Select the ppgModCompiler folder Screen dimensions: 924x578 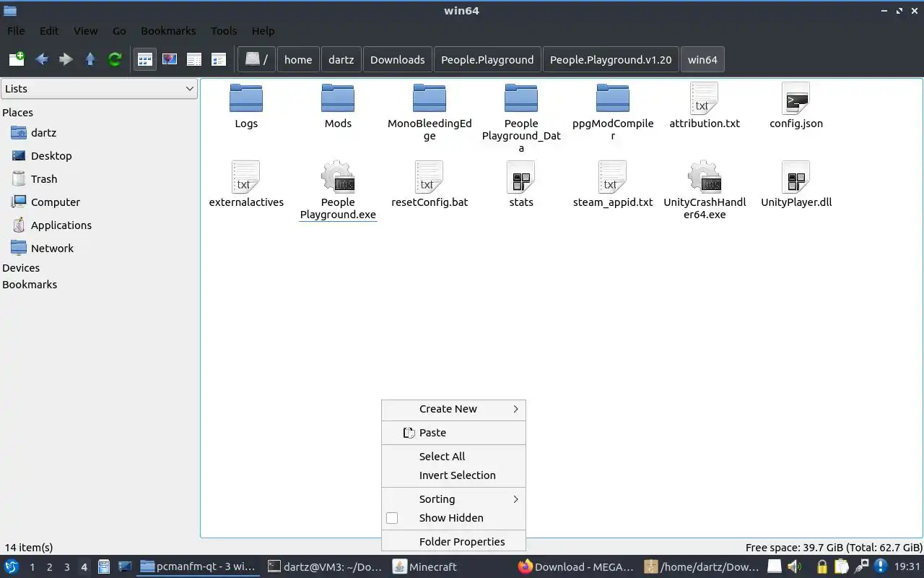coord(613,112)
